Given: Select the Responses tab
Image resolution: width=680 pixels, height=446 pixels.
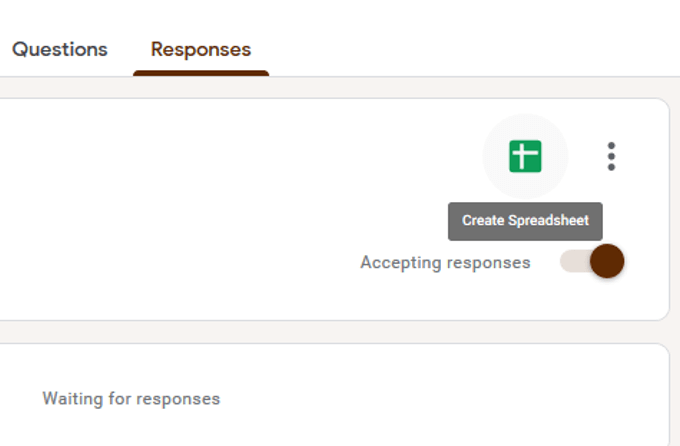Looking at the screenshot, I should tap(201, 49).
